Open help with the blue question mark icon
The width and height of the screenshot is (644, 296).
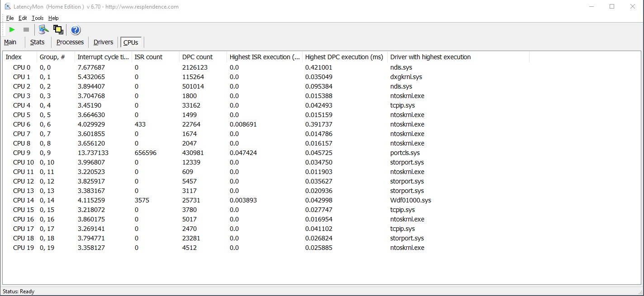pyautogui.click(x=76, y=30)
